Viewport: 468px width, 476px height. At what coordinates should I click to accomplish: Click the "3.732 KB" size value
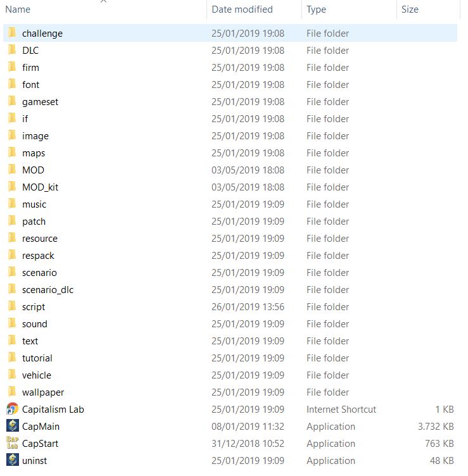(436, 426)
